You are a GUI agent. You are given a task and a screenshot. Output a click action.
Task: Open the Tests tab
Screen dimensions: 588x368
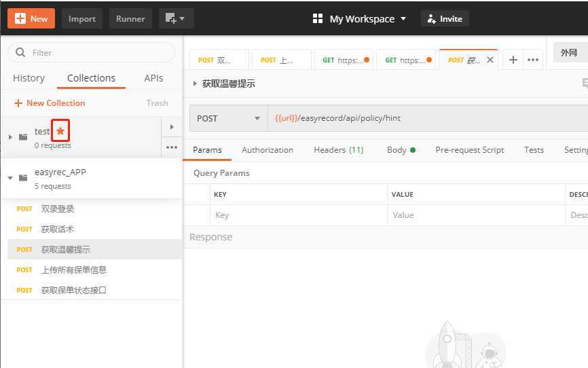pos(534,149)
